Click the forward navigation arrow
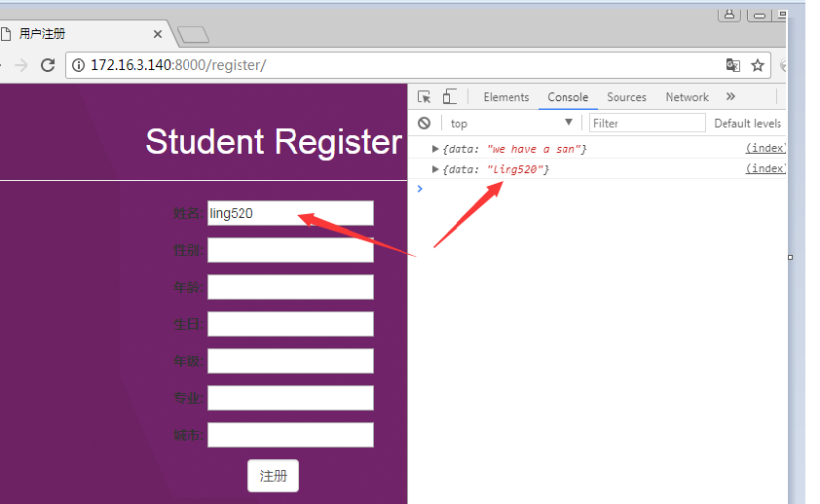Image resolution: width=820 pixels, height=504 pixels. point(20,65)
